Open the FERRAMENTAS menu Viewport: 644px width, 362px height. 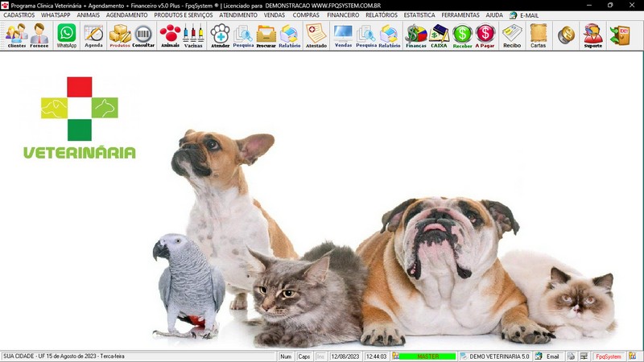tap(460, 15)
